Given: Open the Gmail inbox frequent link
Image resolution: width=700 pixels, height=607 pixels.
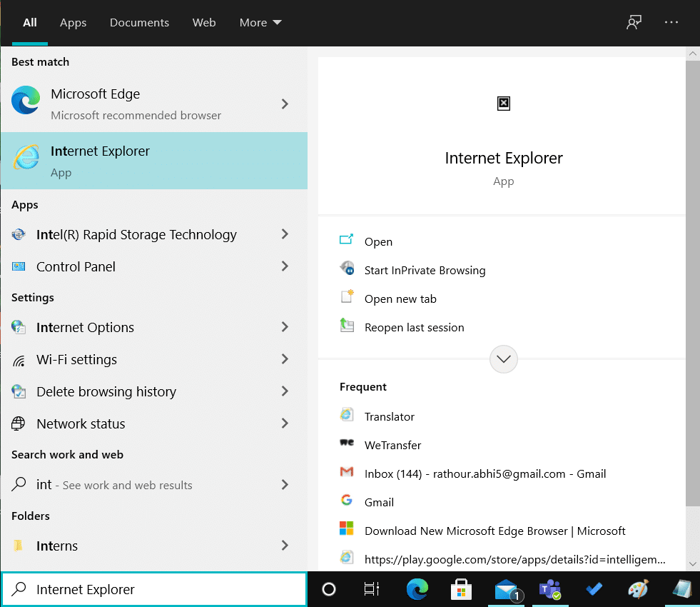Looking at the screenshot, I should click(x=485, y=473).
